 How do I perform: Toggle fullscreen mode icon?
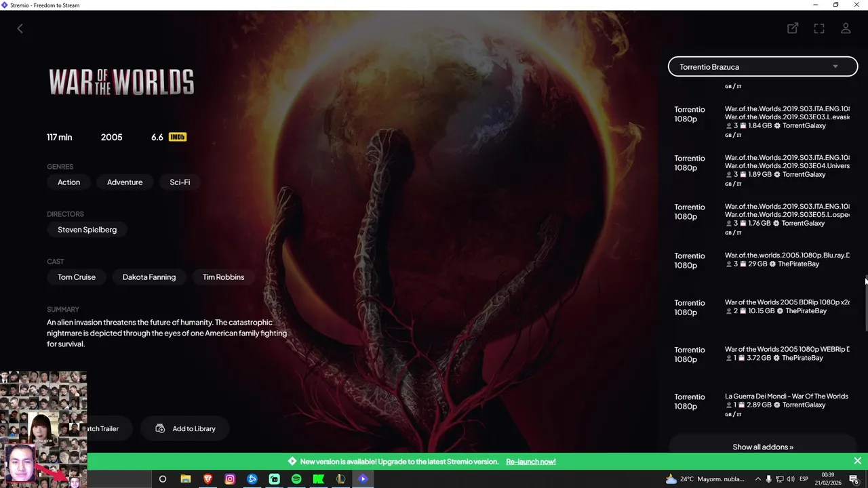pyautogui.click(x=819, y=28)
